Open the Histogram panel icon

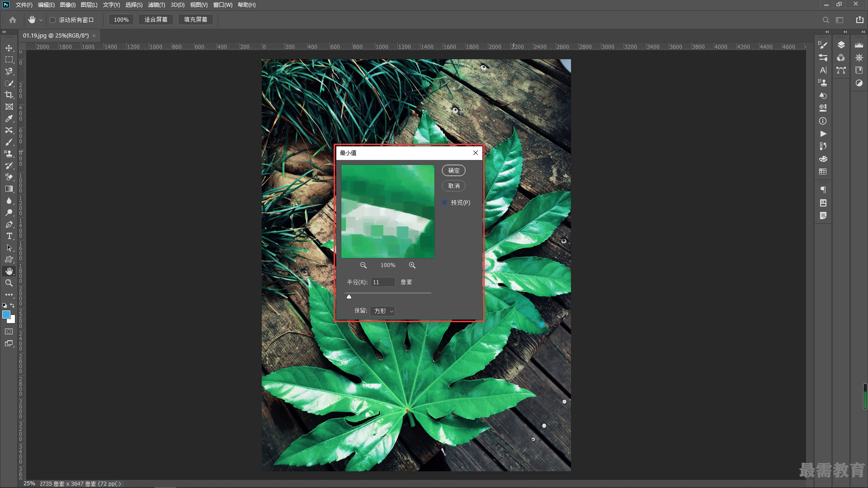[859, 45]
